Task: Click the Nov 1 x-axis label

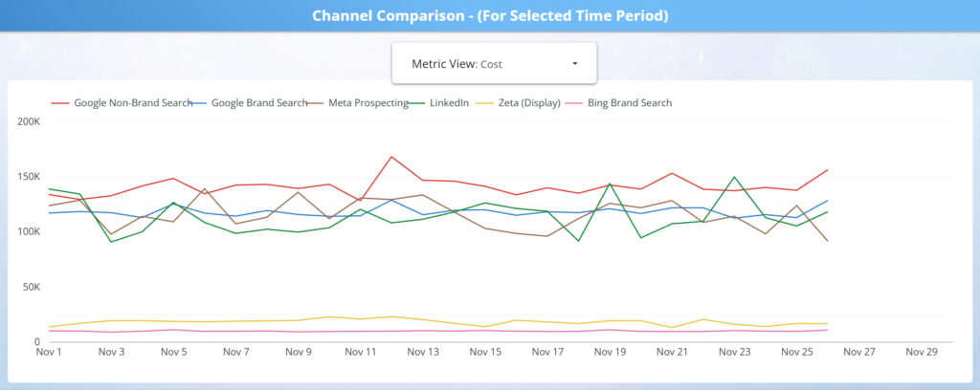Action: click(49, 352)
